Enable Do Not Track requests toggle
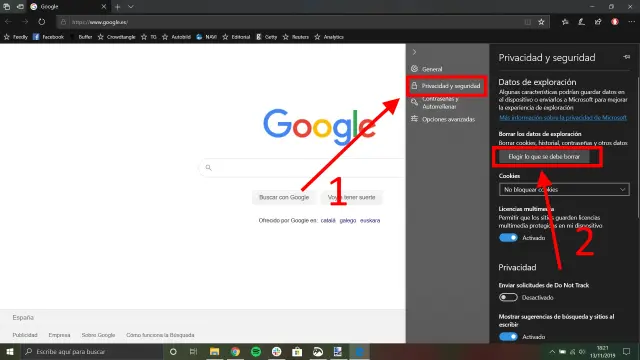Image resolution: width=640 pixels, height=360 pixels. (x=508, y=297)
